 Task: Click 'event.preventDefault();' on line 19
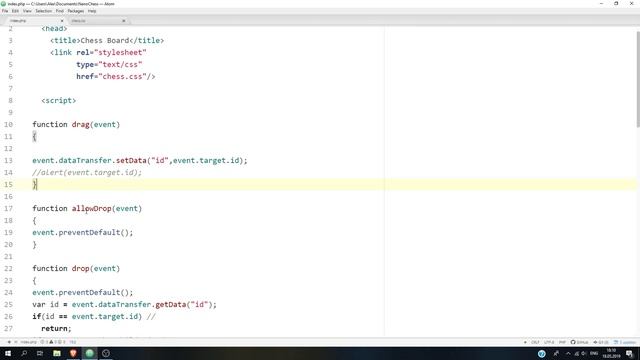(x=83, y=233)
